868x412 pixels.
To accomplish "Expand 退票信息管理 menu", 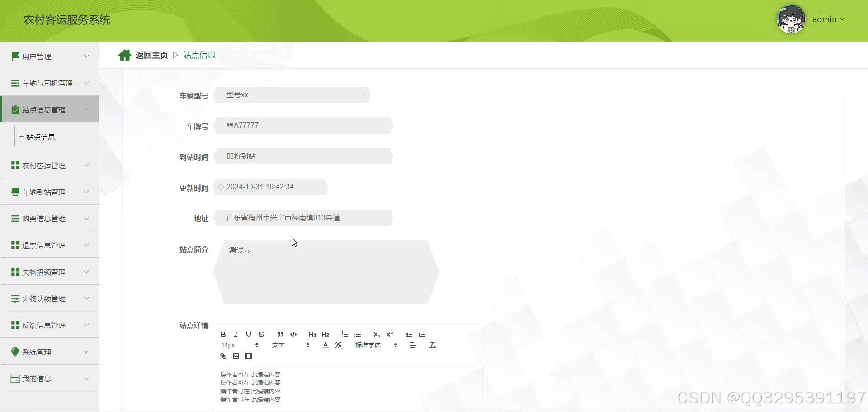I will (x=50, y=245).
